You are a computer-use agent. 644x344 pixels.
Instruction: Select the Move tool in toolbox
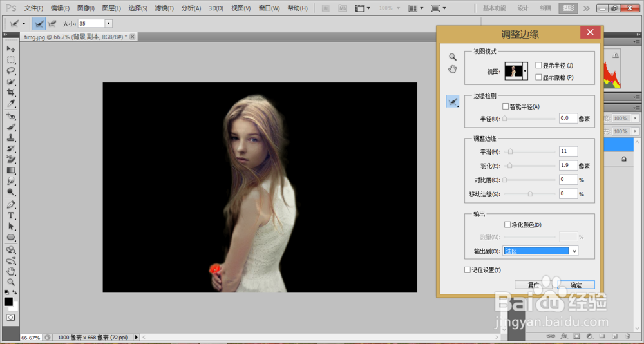click(11, 48)
